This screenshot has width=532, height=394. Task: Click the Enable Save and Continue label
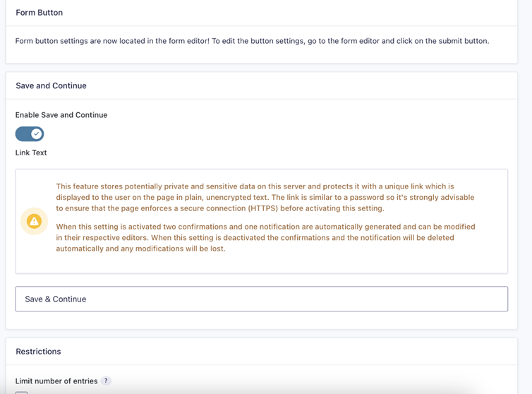[x=61, y=115]
